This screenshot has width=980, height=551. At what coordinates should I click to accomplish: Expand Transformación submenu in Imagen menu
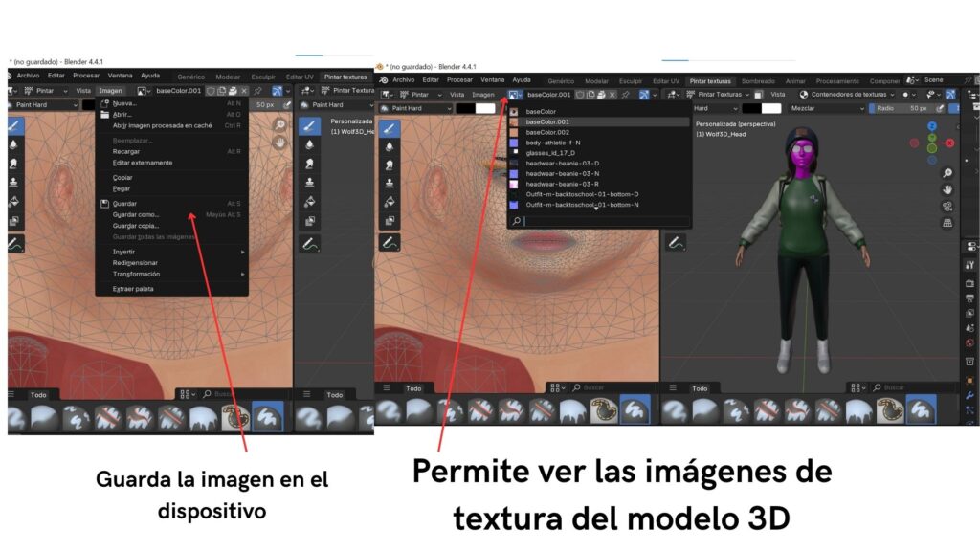coord(172,275)
